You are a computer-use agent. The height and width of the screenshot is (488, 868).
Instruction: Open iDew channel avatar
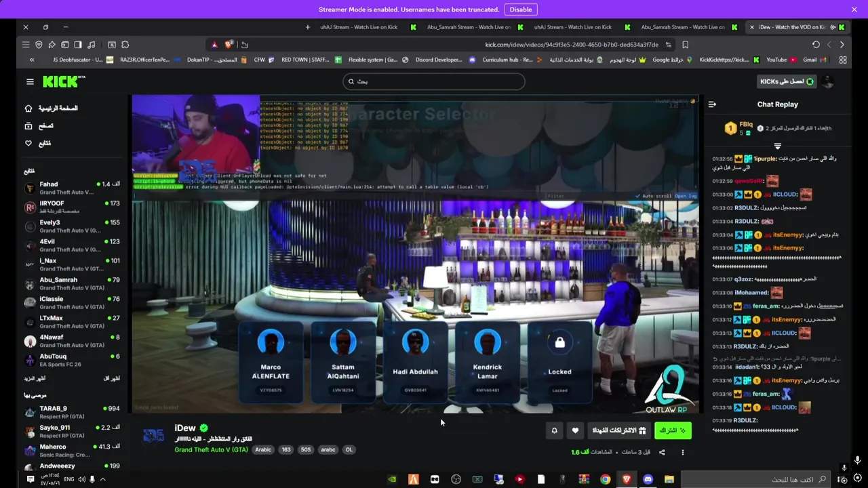point(153,435)
